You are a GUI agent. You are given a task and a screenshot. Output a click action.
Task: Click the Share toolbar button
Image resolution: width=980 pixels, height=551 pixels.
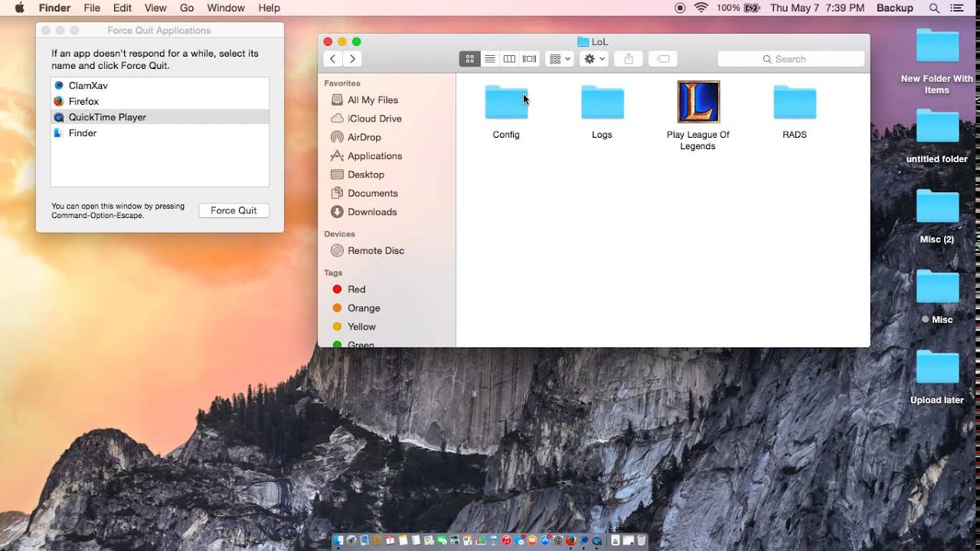[x=629, y=59]
